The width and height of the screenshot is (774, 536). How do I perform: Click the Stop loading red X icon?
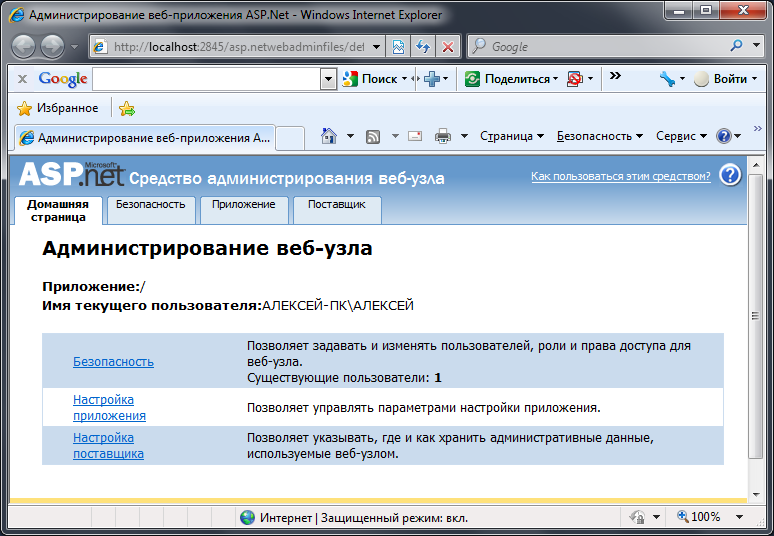[447, 46]
